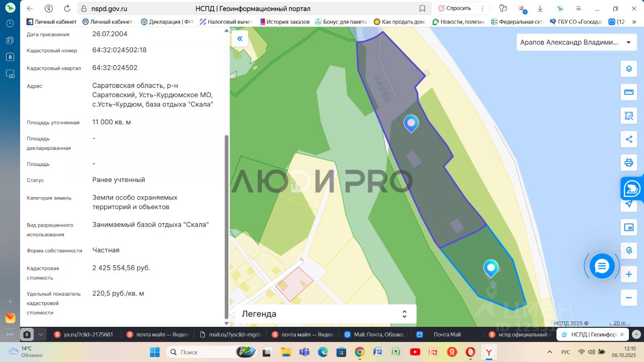Launch Microsoft Teams from the taskbar
The image size is (644, 362).
pyautogui.click(x=304, y=352)
